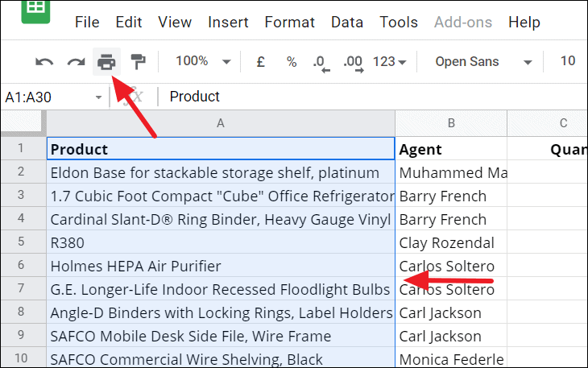The height and width of the screenshot is (368, 588).
Task: Click the formula bar containing Product
Action: click(x=373, y=97)
